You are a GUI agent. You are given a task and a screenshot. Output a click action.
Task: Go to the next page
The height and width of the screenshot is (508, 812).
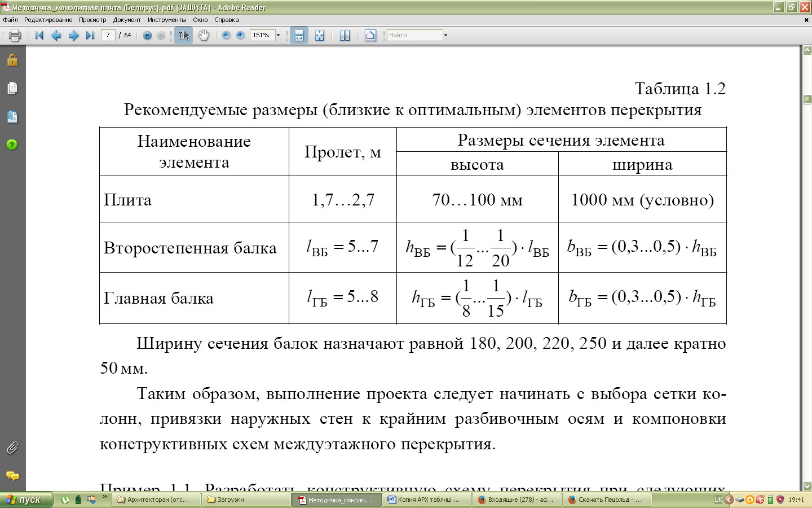pyautogui.click(x=73, y=36)
